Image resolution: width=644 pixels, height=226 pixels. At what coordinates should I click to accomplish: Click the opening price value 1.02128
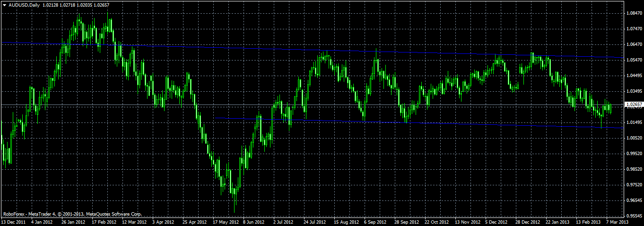[x=52, y=5]
